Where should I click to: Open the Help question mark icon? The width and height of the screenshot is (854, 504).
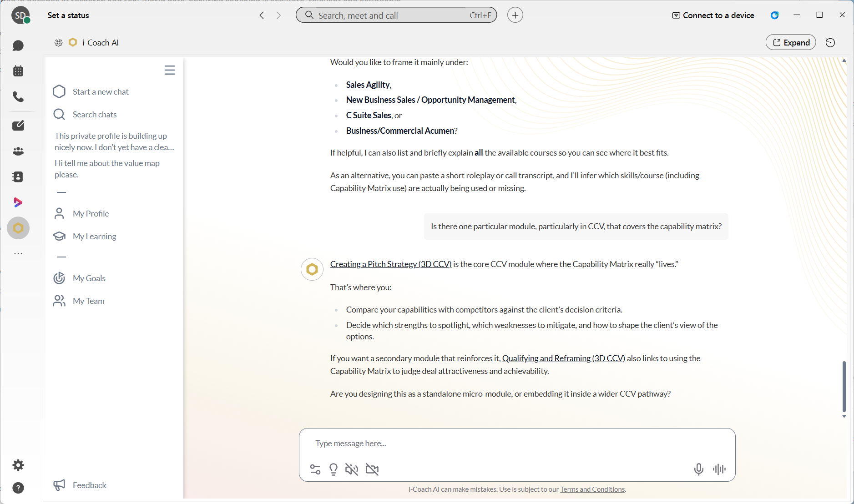coord(18,488)
